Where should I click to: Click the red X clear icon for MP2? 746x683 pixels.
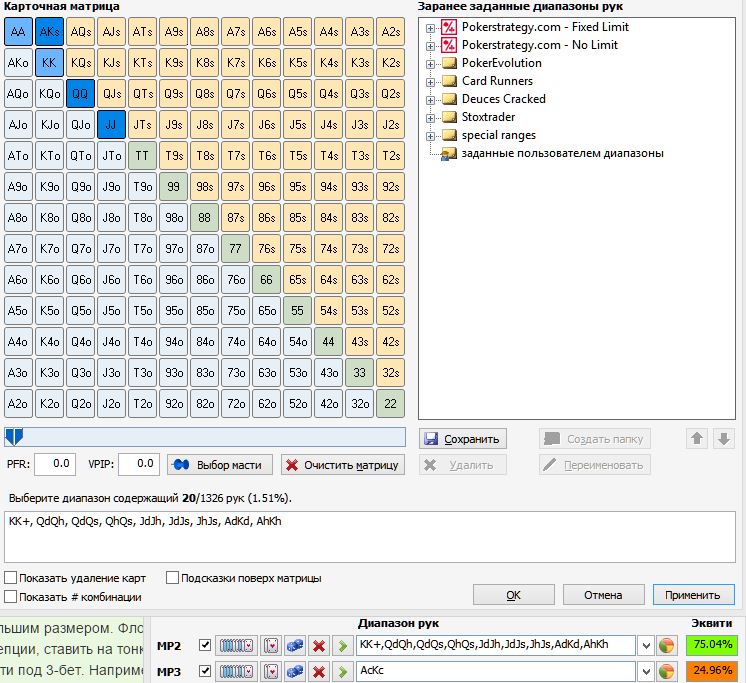(318, 645)
